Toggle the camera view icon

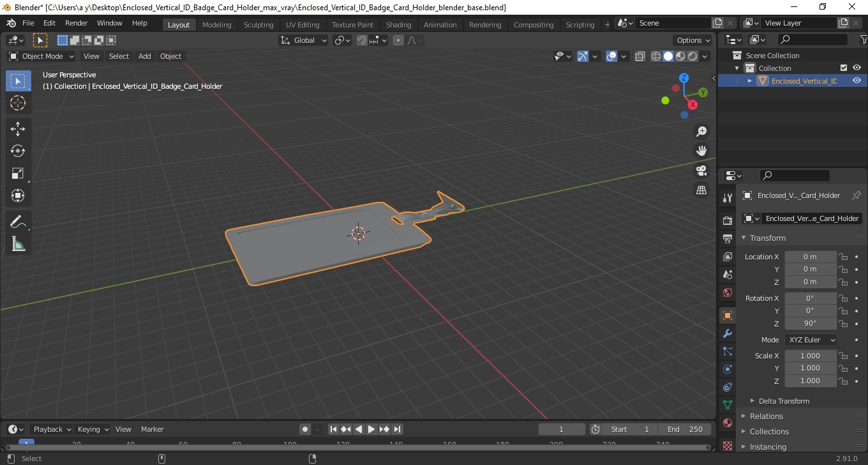tap(701, 171)
